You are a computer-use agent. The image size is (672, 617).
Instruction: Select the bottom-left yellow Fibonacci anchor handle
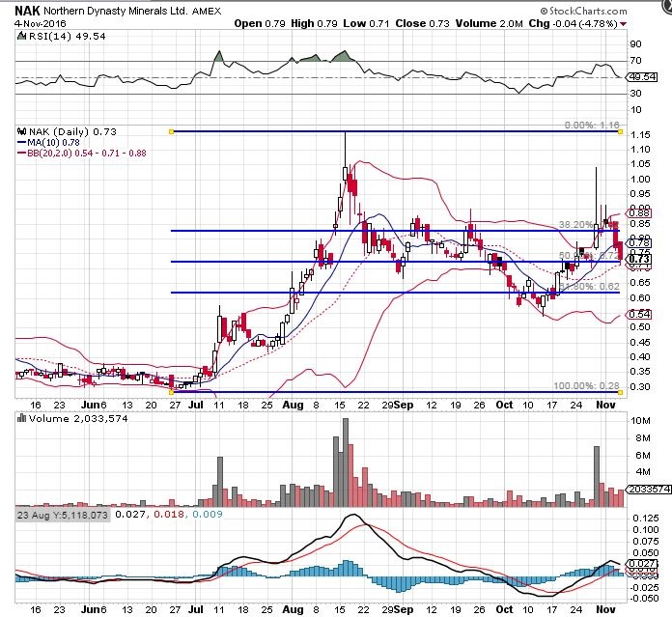pyautogui.click(x=171, y=393)
